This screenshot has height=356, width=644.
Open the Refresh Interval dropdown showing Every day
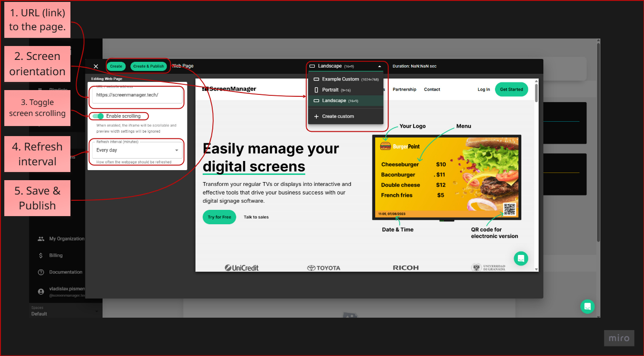(x=136, y=150)
